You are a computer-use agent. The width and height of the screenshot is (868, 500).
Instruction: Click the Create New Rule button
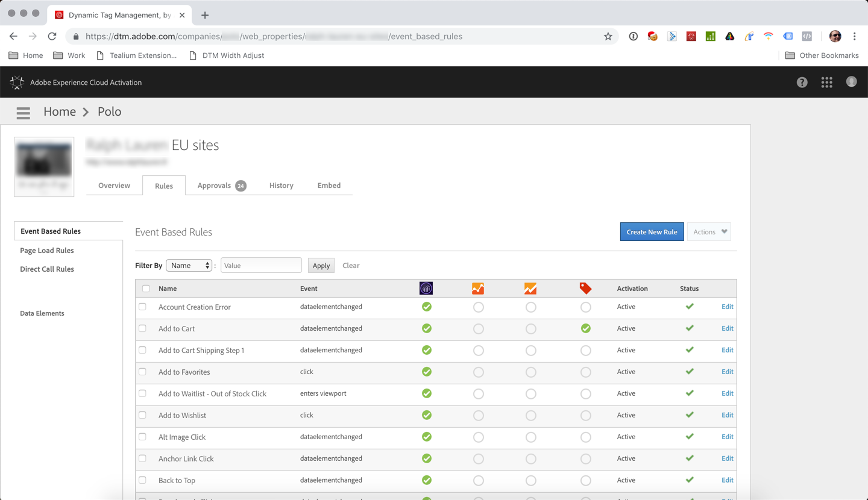point(652,232)
